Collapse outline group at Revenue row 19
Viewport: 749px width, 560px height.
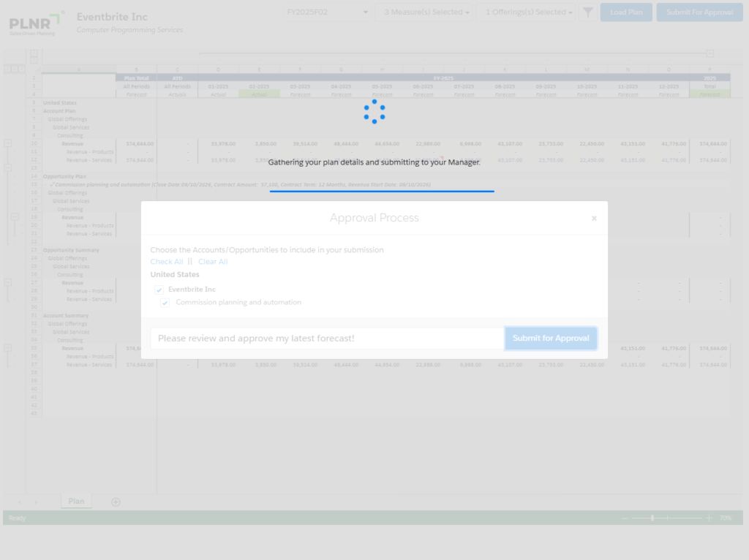[x=15, y=216]
